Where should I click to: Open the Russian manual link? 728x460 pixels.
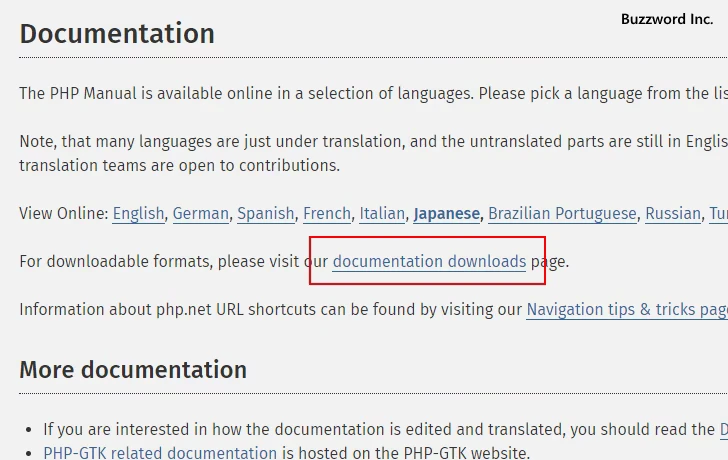[x=673, y=214]
